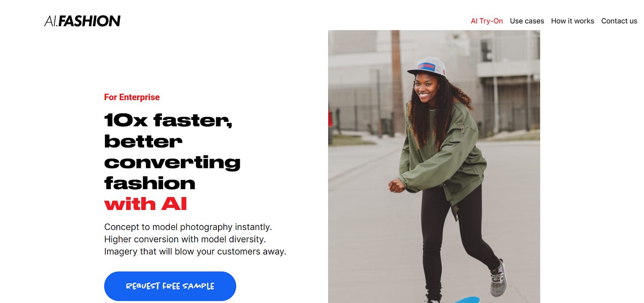The height and width of the screenshot is (303, 644).
Task: Click the sneaker on the model's foot
Action: (498, 278)
